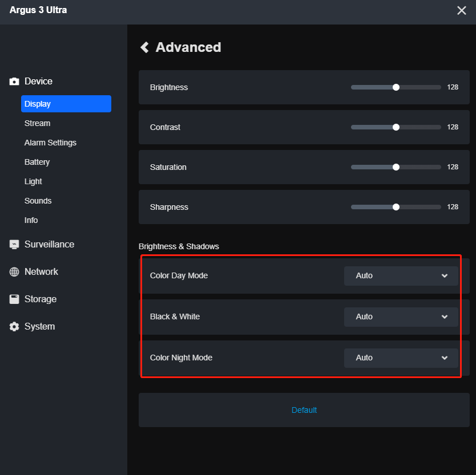476x475 pixels.
Task: Click the Contrast value 128
Action: pyautogui.click(x=453, y=127)
